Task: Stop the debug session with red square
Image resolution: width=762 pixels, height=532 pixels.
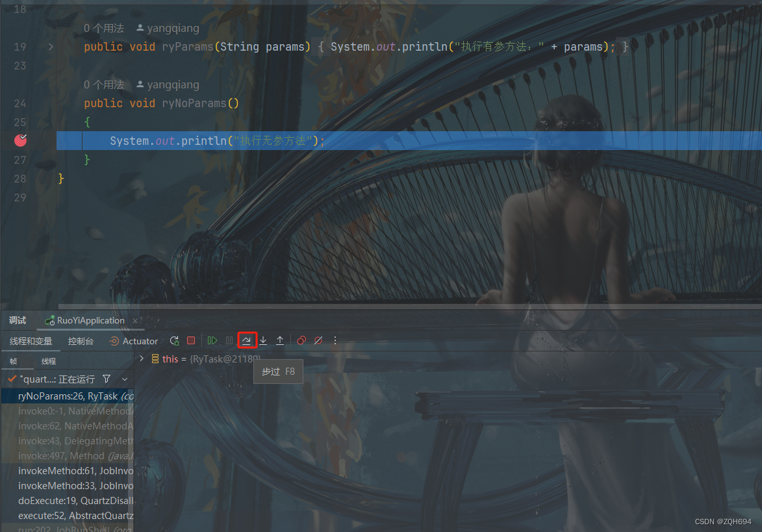Action: (191, 340)
